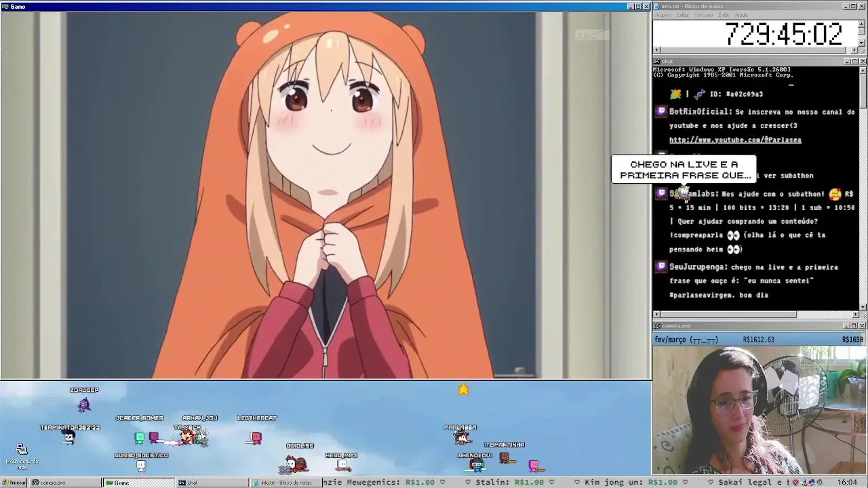Switch to Game in the taskbar

(138, 483)
